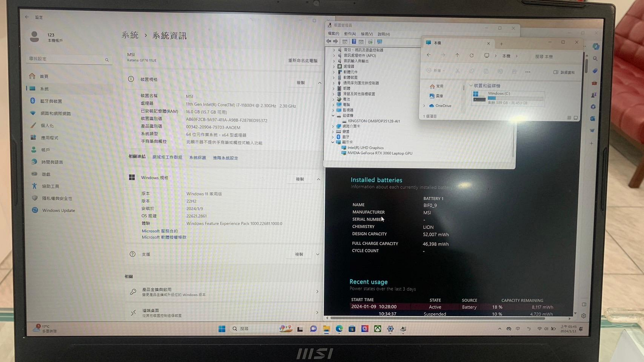Image resolution: width=644 pixels, height=362 pixels.
Task: Open 產品金鑰與啟用 row
Action: tap(224, 291)
